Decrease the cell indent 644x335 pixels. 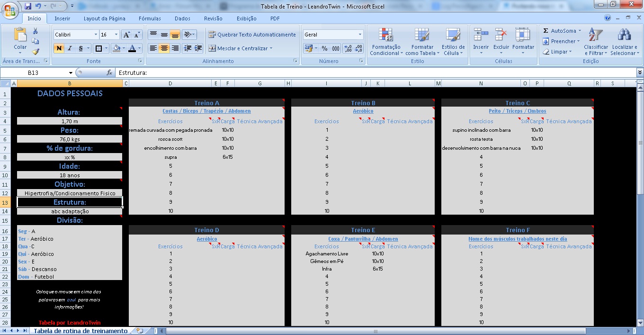point(188,48)
